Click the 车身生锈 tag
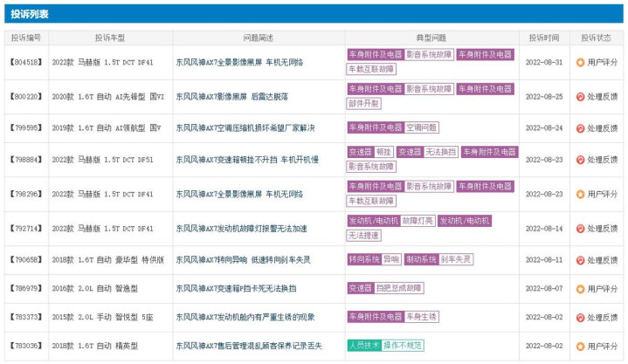628x364 pixels. (421, 317)
